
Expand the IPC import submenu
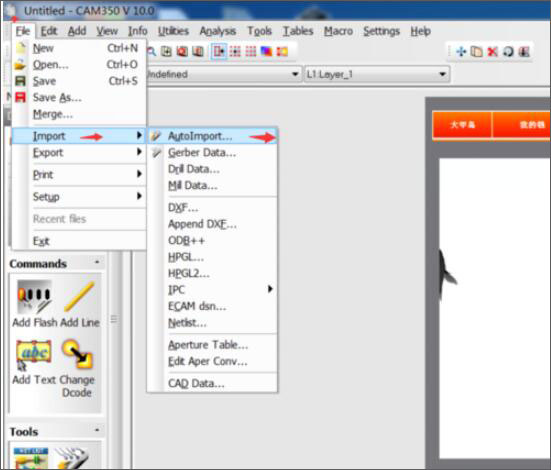[x=212, y=289]
